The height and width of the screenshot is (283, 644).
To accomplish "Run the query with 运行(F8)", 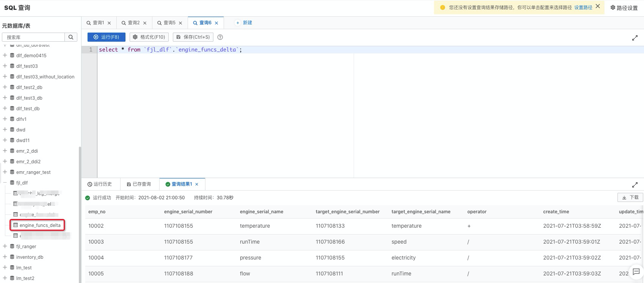I will (106, 37).
